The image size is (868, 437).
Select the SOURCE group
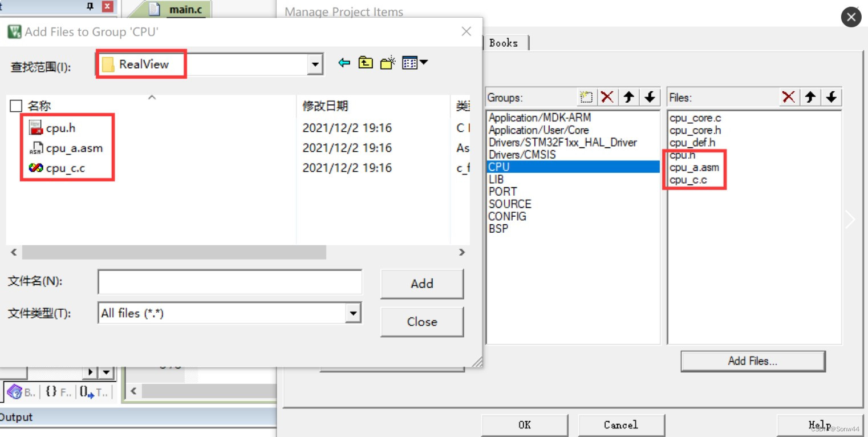tap(509, 204)
